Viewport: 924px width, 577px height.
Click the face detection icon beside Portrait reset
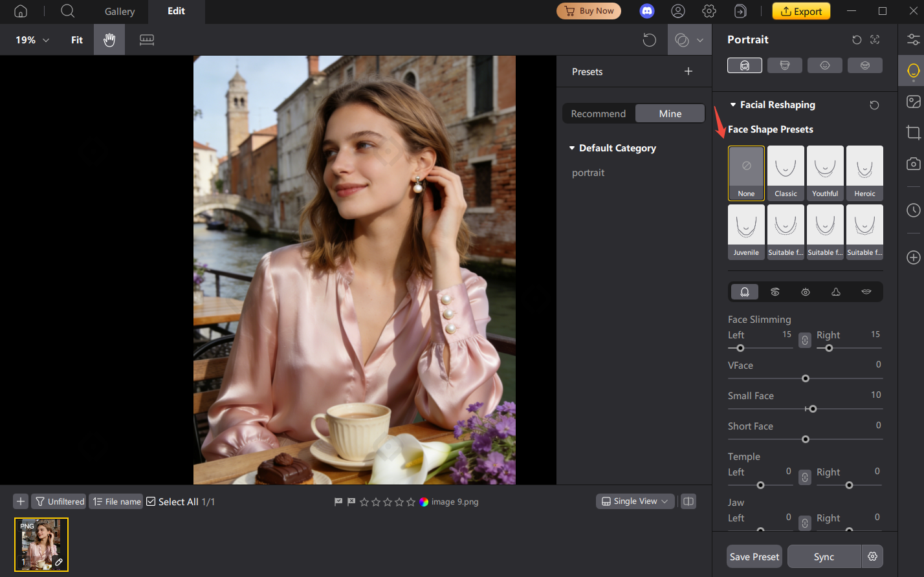874,39
